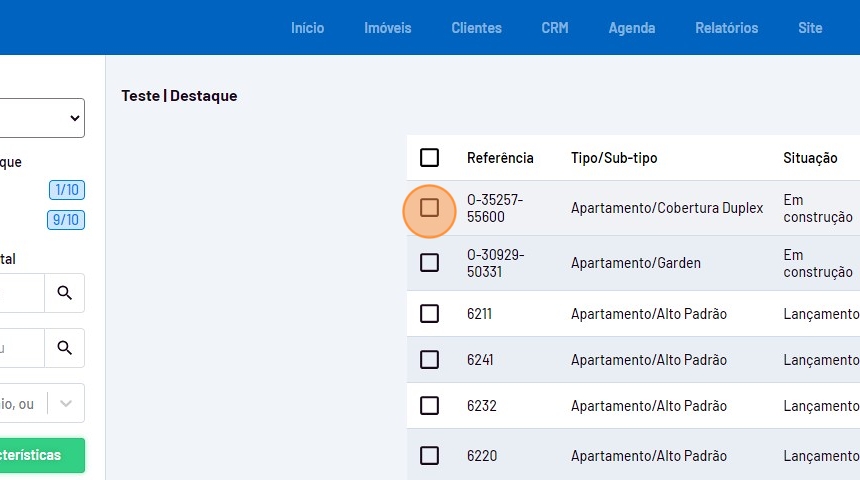The height and width of the screenshot is (480, 860).
Task: Open the Início menu item
Action: coord(307,28)
